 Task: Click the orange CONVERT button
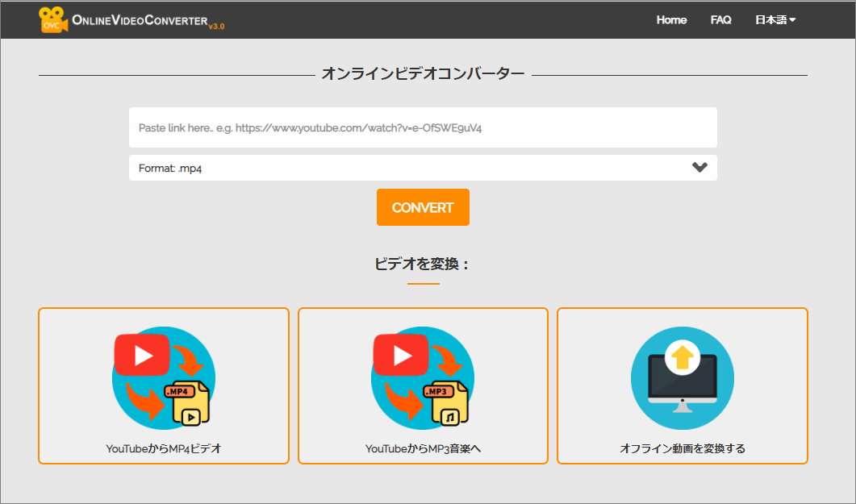423,207
